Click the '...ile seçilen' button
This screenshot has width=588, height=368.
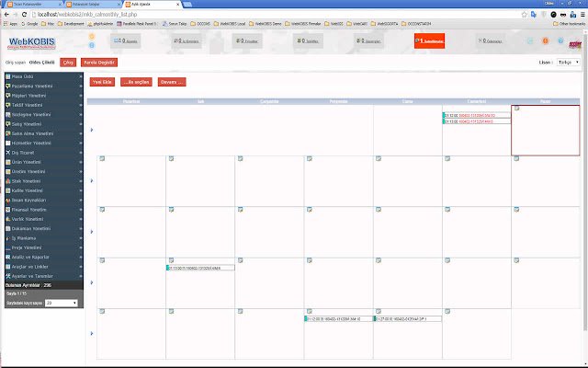tap(136, 82)
